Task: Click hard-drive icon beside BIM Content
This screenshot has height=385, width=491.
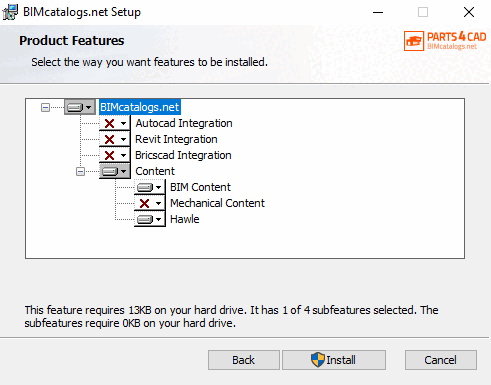Action: pyautogui.click(x=145, y=187)
